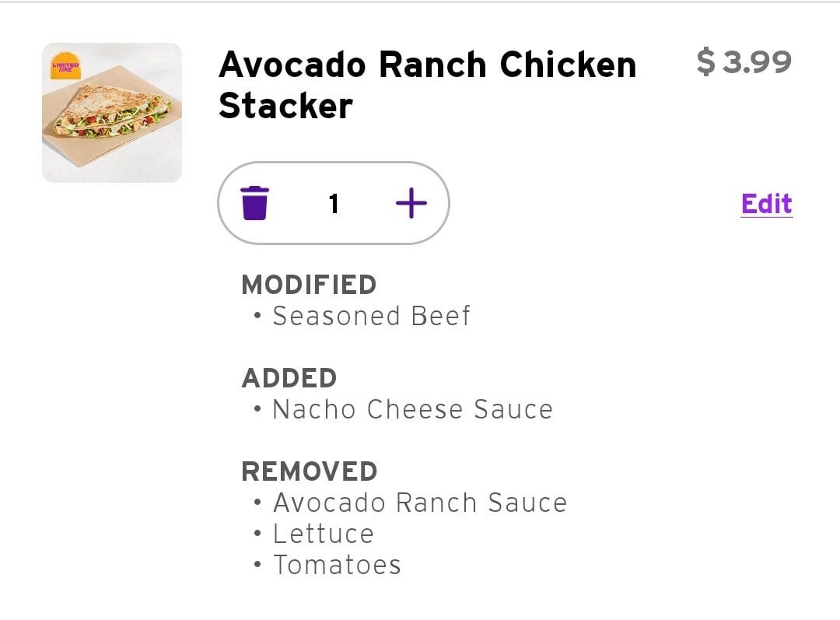The width and height of the screenshot is (840, 620).
Task: Select the removed Lettuce entry
Action: 323,534
